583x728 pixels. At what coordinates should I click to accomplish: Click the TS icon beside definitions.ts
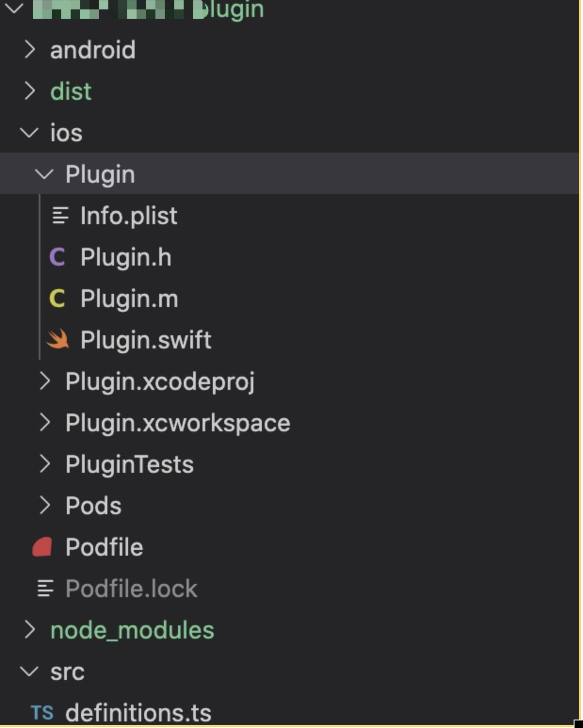42,713
